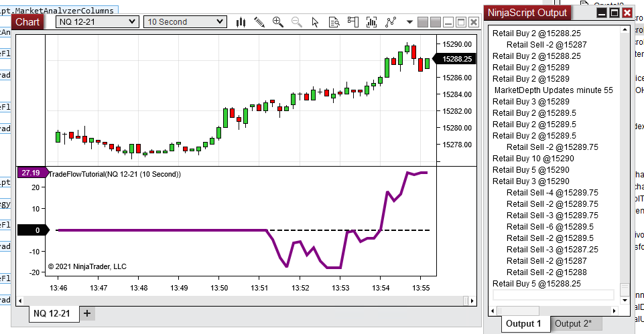Minimize the Chart window

(448, 22)
